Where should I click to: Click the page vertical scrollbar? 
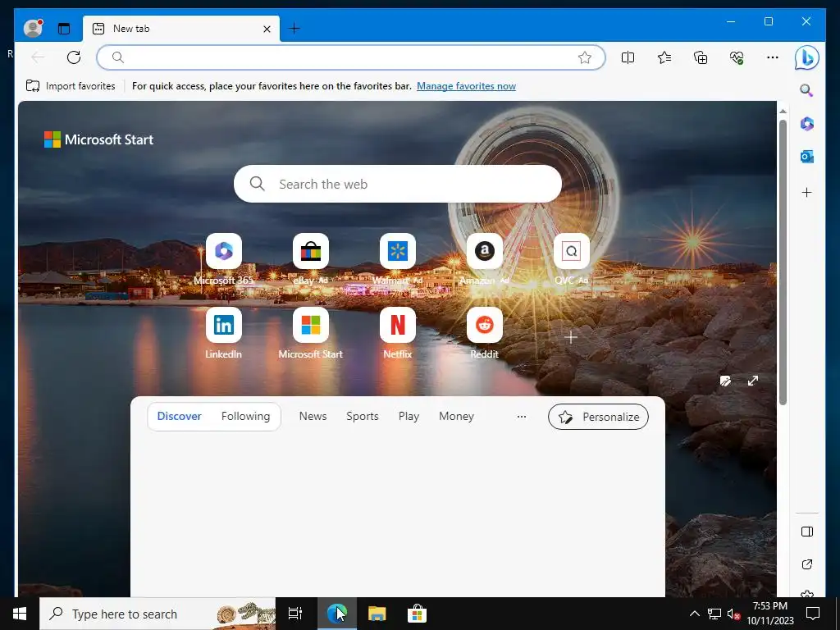pos(783,262)
